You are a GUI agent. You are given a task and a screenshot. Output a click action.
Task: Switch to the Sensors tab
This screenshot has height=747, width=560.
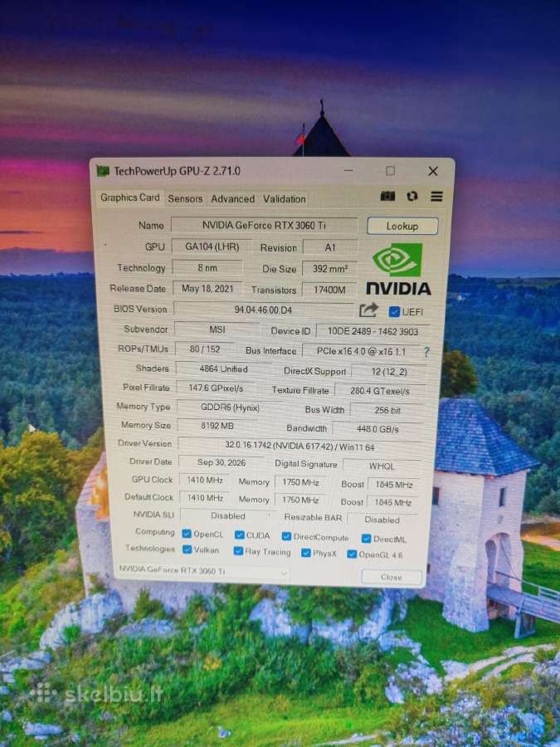pyautogui.click(x=185, y=198)
